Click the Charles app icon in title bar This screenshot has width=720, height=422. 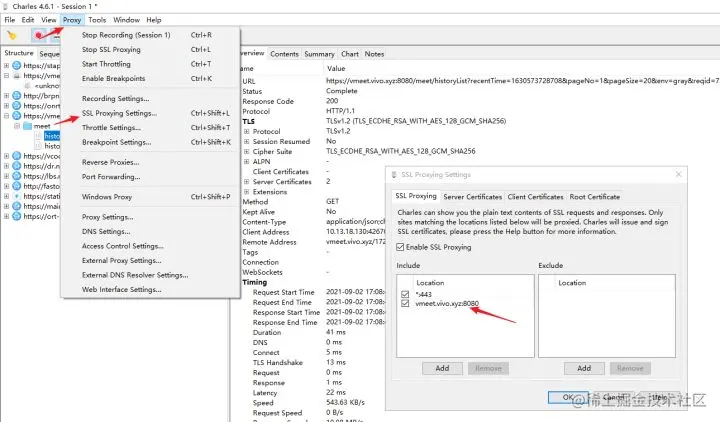click(6, 6)
